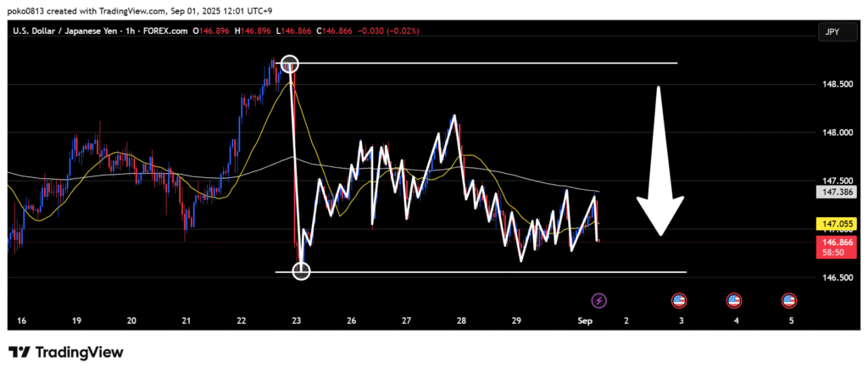868x374 pixels.
Task: Click the purple lightning bolt event icon
Action: point(599,300)
